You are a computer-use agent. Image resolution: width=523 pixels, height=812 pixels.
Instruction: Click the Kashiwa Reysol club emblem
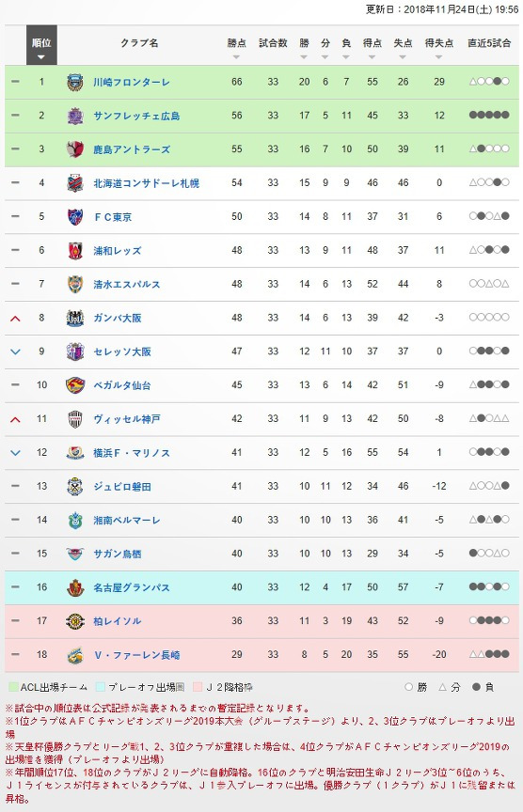(x=75, y=621)
